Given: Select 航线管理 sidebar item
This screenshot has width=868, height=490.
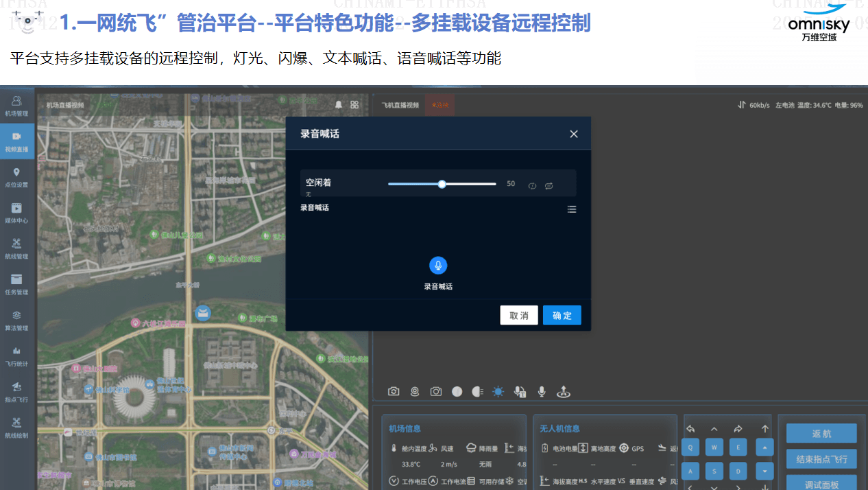Looking at the screenshot, I should (x=16, y=248).
